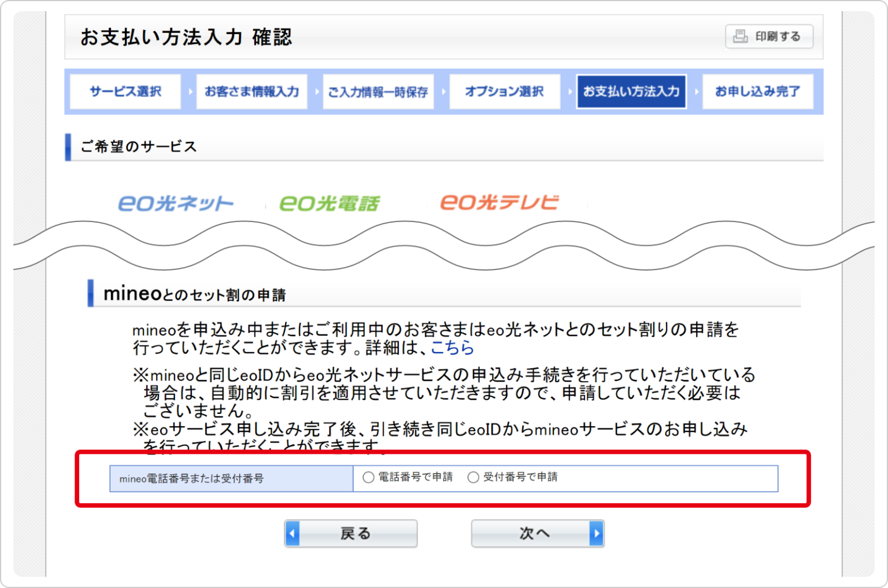
Task: Select the eo光ネット service logo
Action: click(x=176, y=202)
